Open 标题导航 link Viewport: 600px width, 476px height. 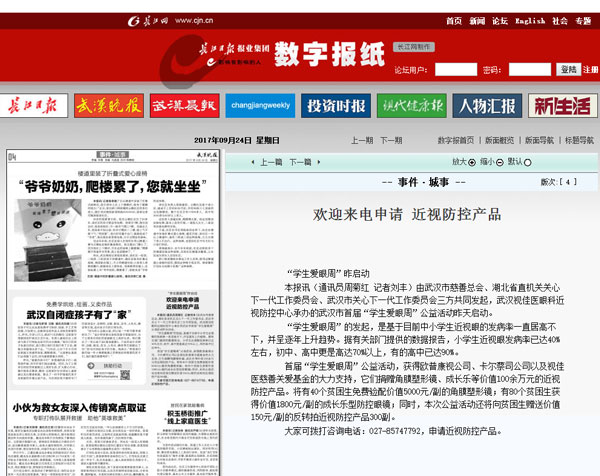click(x=579, y=140)
